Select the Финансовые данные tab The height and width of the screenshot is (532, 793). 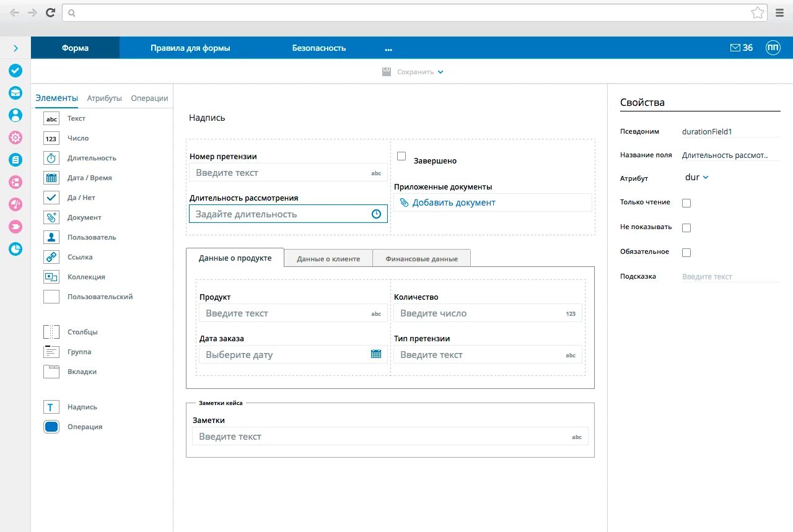(421, 258)
